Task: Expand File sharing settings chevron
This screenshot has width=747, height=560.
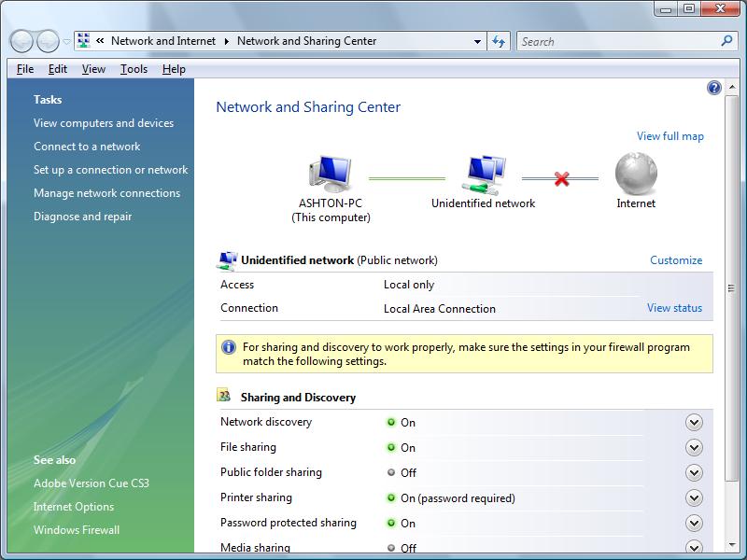Action: tap(694, 448)
